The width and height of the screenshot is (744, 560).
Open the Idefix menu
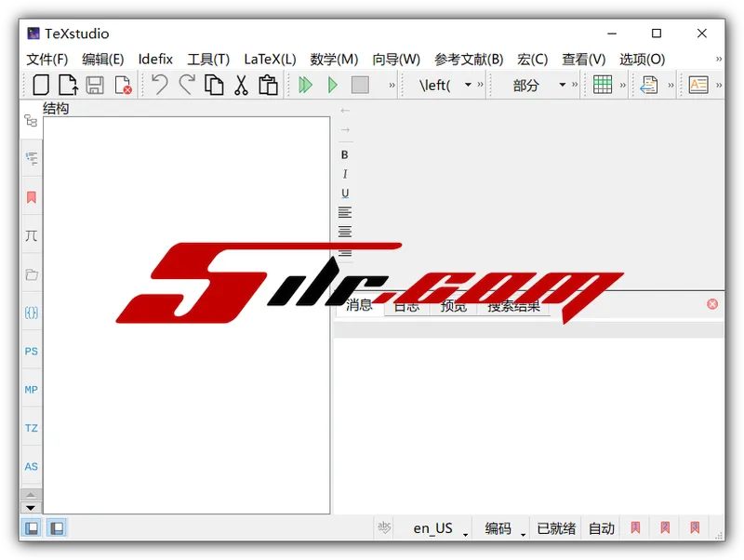155,60
